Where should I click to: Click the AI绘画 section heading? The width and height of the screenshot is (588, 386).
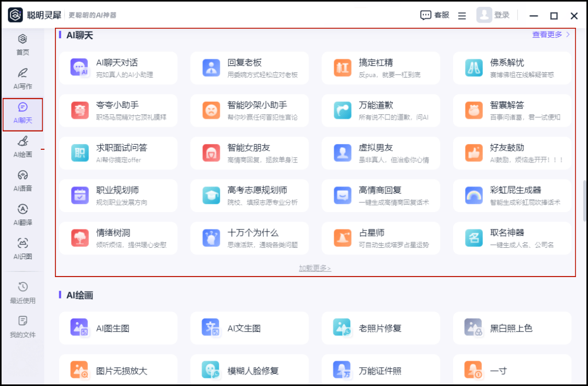coord(80,295)
